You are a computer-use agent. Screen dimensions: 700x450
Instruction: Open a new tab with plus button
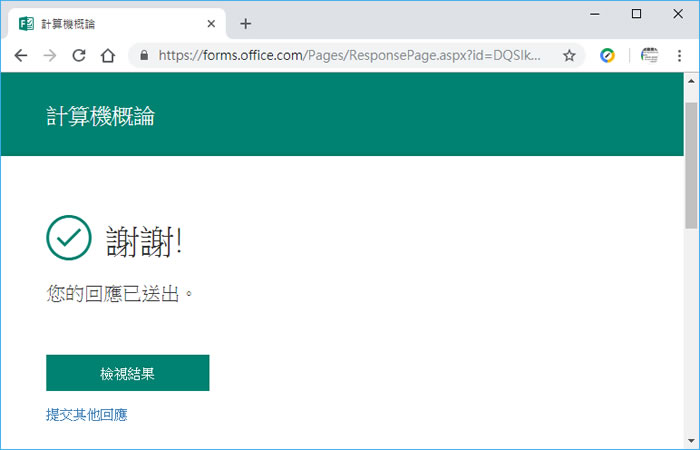pyautogui.click(x=246, y=24)
